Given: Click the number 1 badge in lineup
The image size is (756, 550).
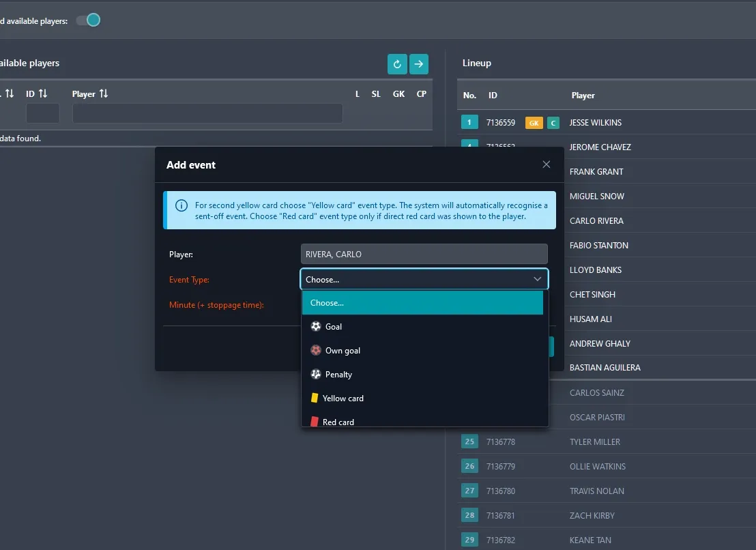Looking at the screenshot, I should coord(469,123).
